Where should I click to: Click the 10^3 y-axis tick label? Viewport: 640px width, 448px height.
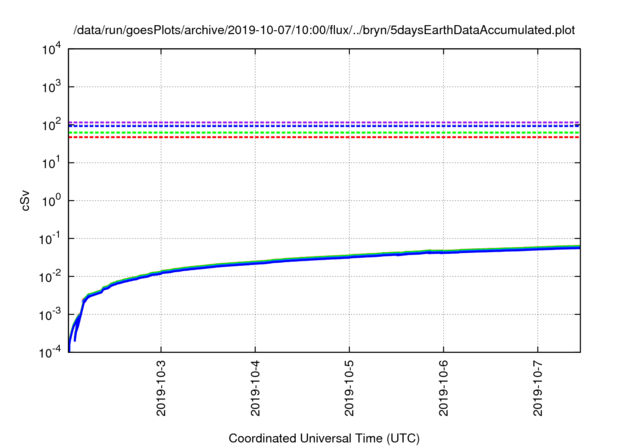tap(51, 86)
